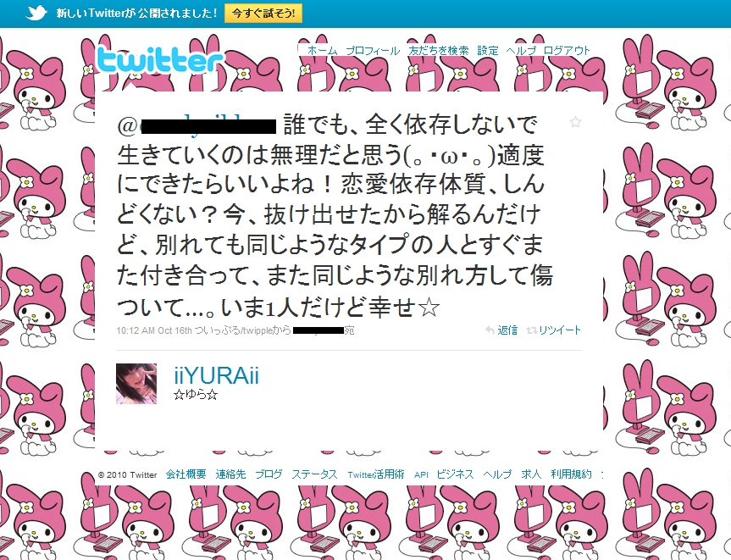Click the リツイート retweet link
The image size is (731, 560).
point(554,330)
